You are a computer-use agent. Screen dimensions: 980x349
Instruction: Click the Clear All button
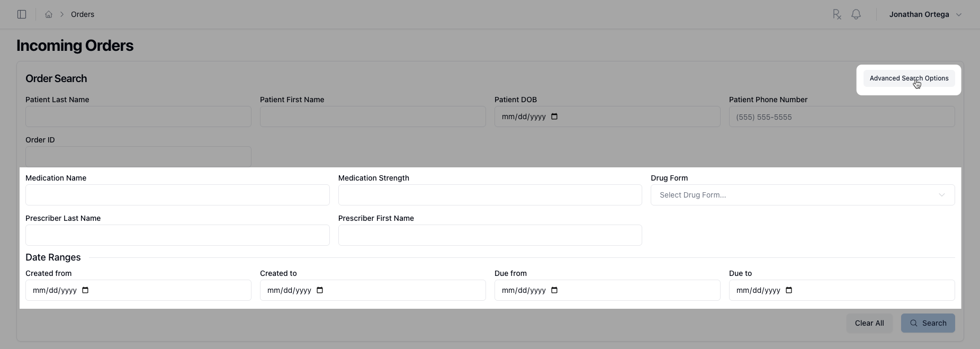(869, 323)
